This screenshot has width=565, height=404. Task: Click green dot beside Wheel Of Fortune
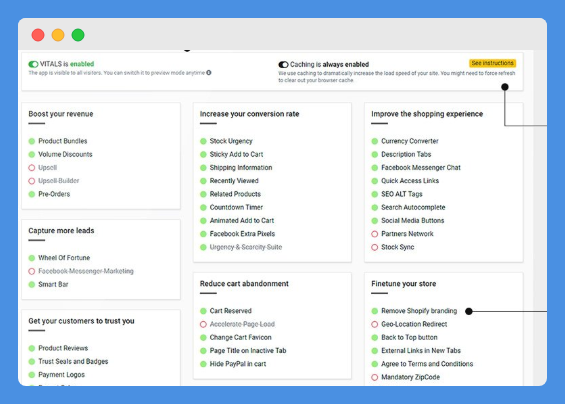pos(32,258)
